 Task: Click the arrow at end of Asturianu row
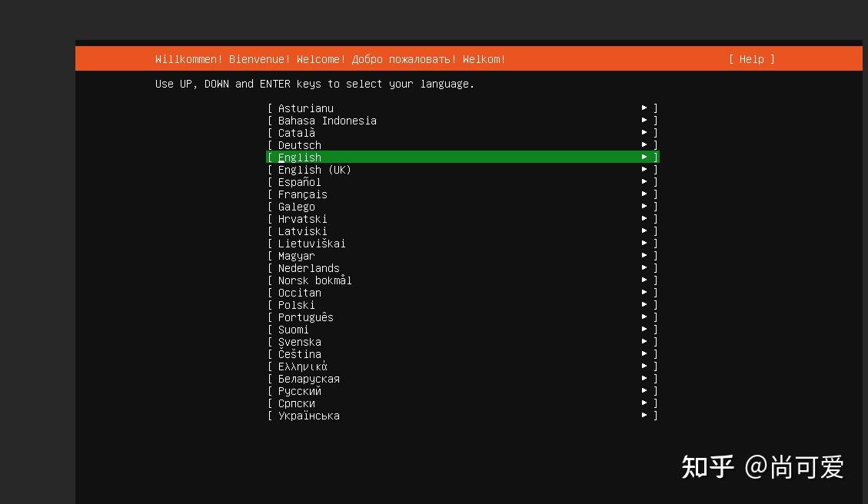(644, 108)
